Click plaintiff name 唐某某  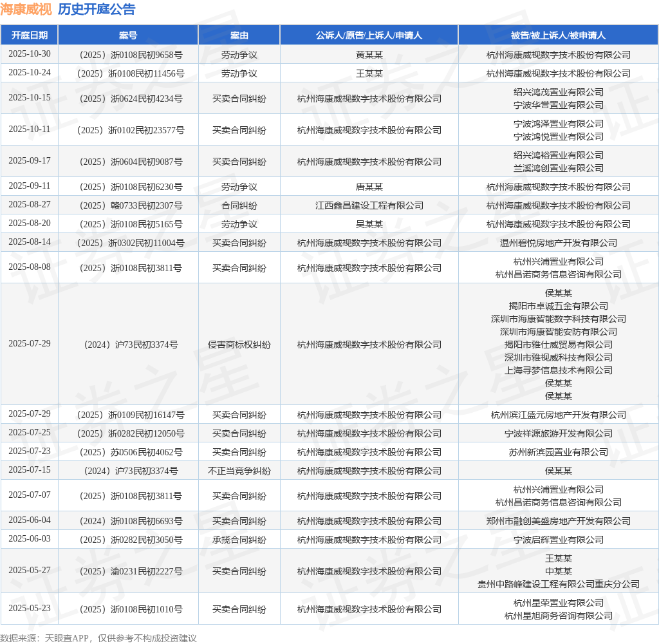(x=369, y=187)
